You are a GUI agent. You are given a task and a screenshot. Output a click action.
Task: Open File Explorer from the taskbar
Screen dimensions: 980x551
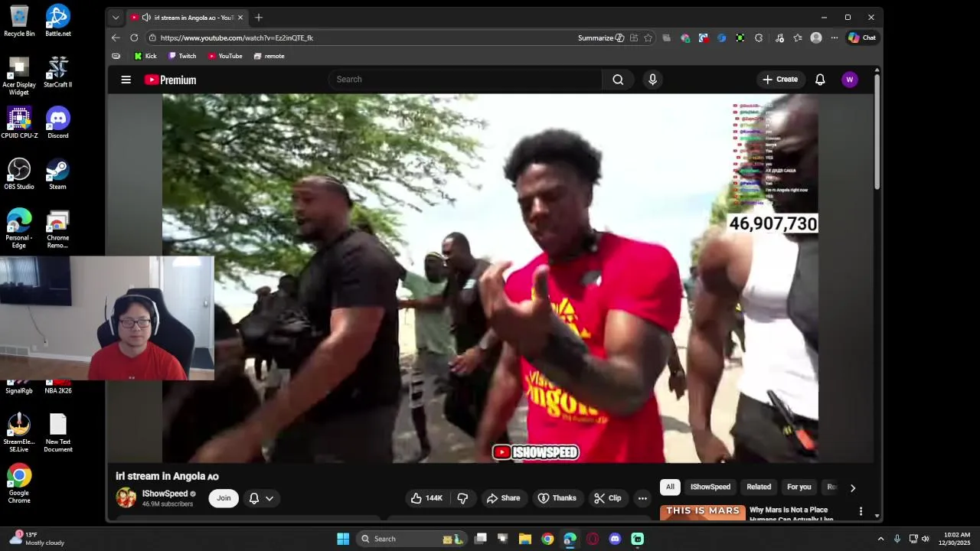525,539
